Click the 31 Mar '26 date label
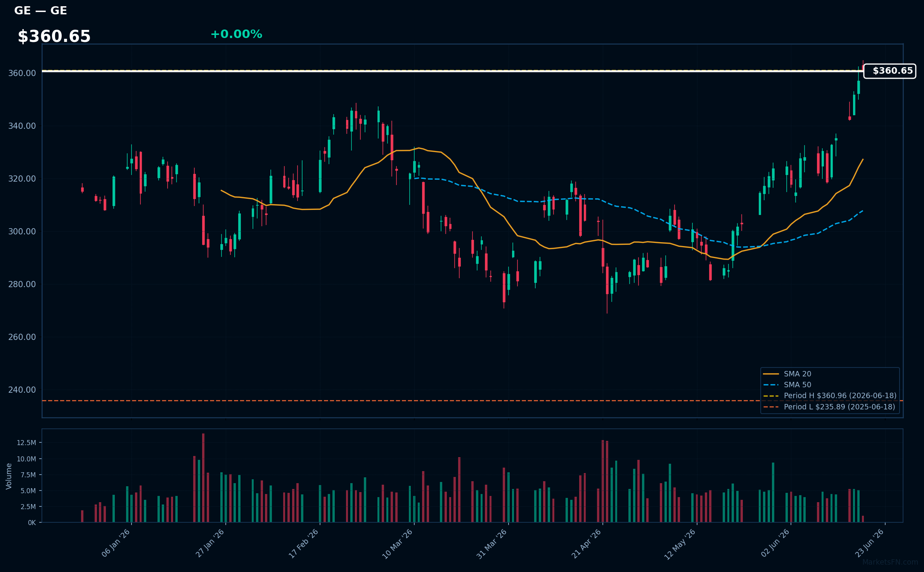The height and width of the screenshot is (572, 924). [492, 543]
